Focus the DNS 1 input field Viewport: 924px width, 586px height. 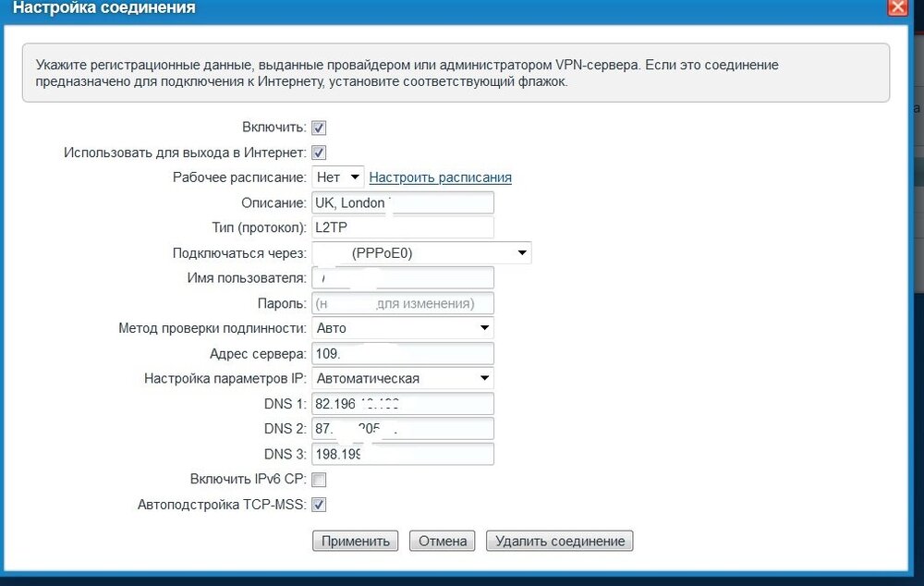[x=403, y=404]
